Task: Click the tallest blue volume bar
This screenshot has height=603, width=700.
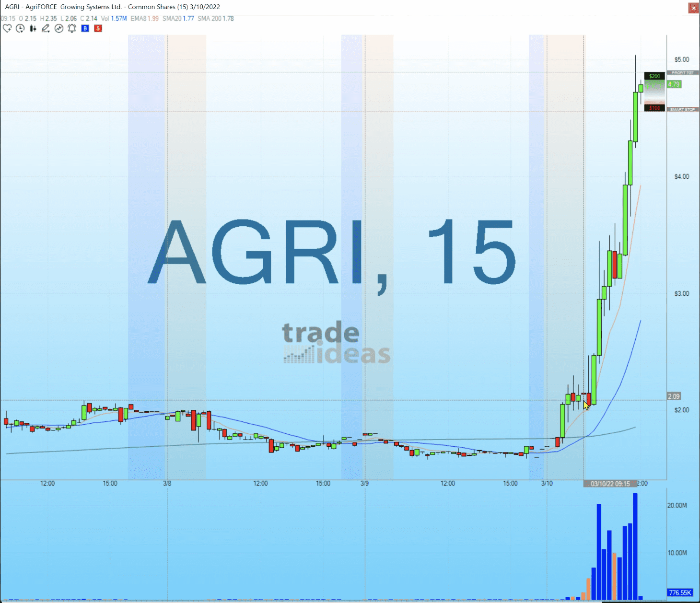Action: (x=635, y=546)
